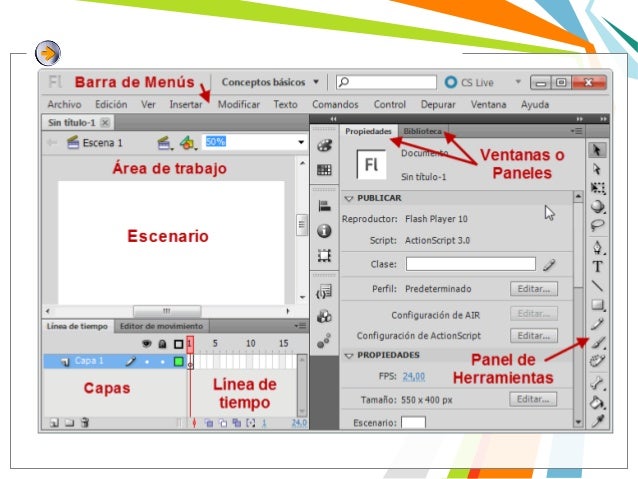Select the Rectangle tool

click(x=597, y=304)
